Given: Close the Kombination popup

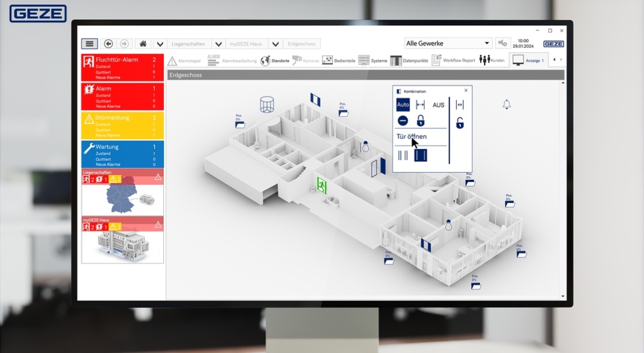Looking at the screenshot, I should click(466, 90).
